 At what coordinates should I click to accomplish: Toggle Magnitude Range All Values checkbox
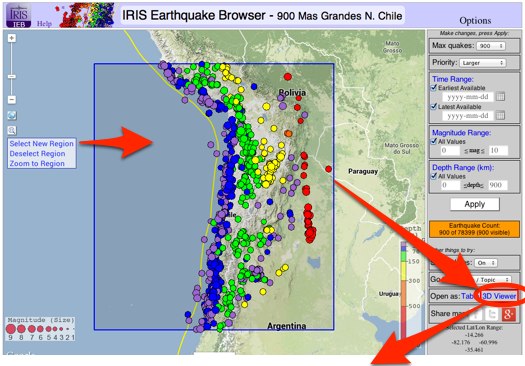tap(434, 141)
